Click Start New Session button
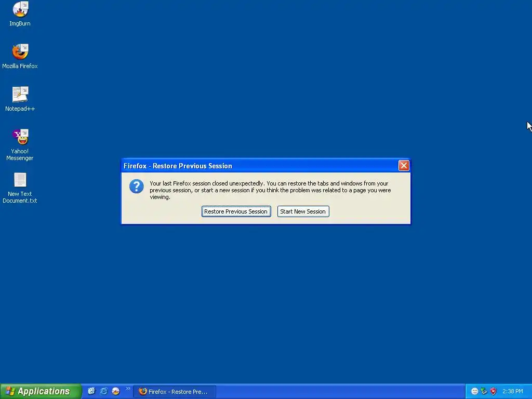 tap(303, 211)
